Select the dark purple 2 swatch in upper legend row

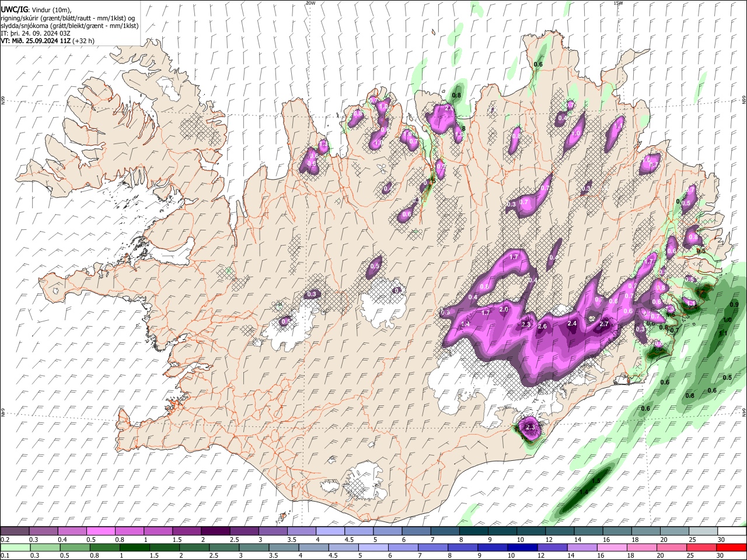[x=215, y=531]
